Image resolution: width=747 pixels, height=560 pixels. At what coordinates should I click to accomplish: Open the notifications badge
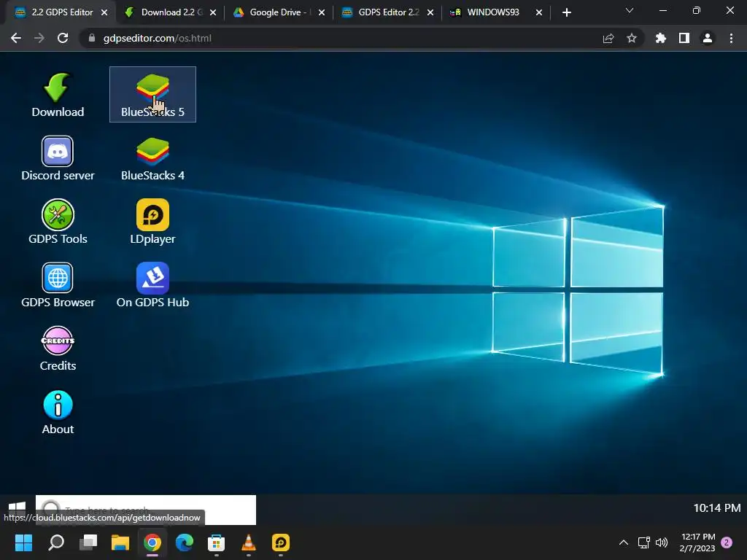click(727, 542)
